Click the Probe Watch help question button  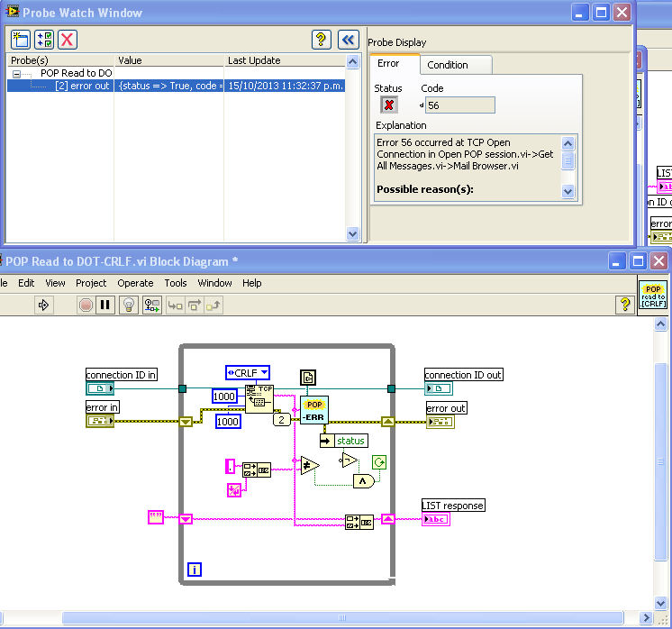(x=321, y=39)
